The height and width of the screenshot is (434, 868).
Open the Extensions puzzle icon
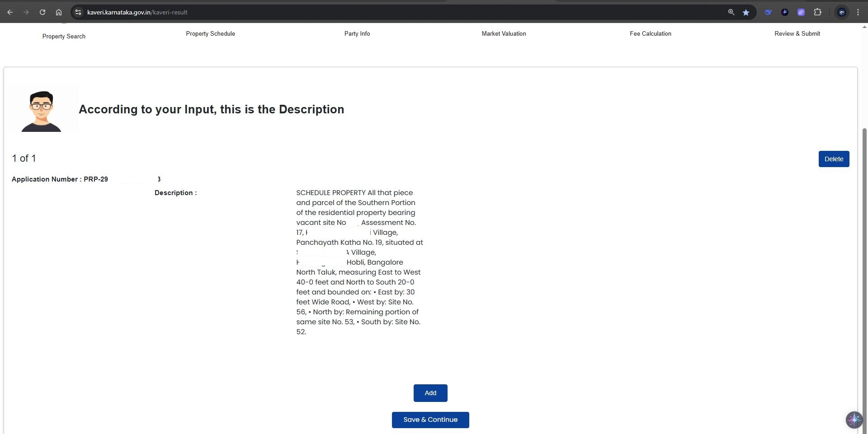click(817, 12)
